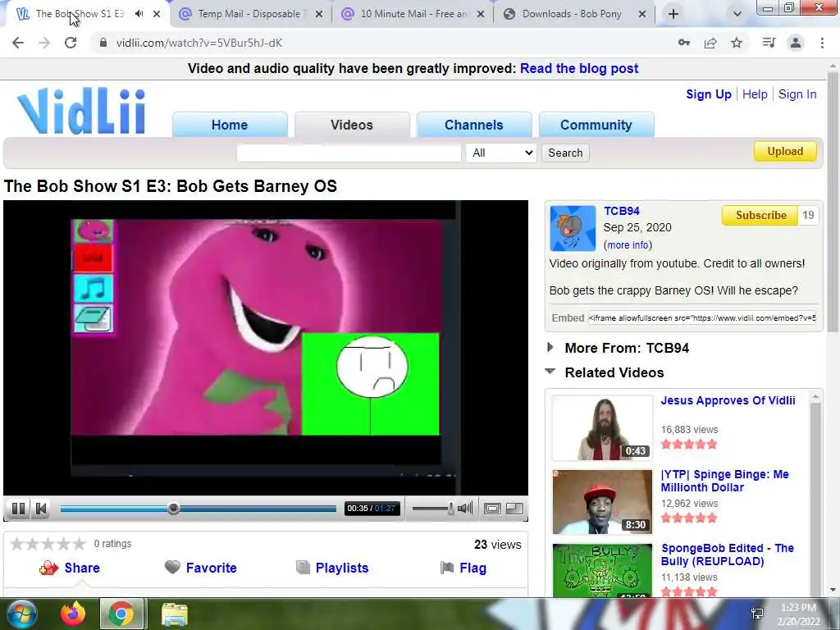
Task: Open TCB94 channel avatar
Action: click(x=573, y=228)
